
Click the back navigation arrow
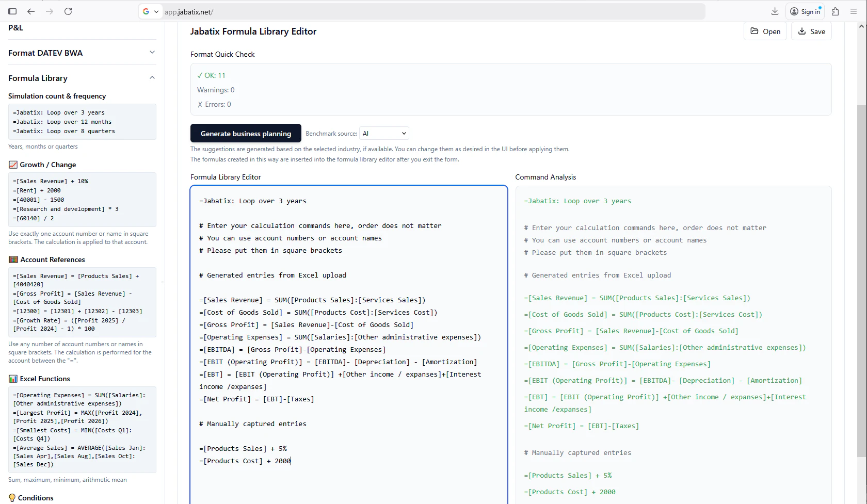coord(31,11)
